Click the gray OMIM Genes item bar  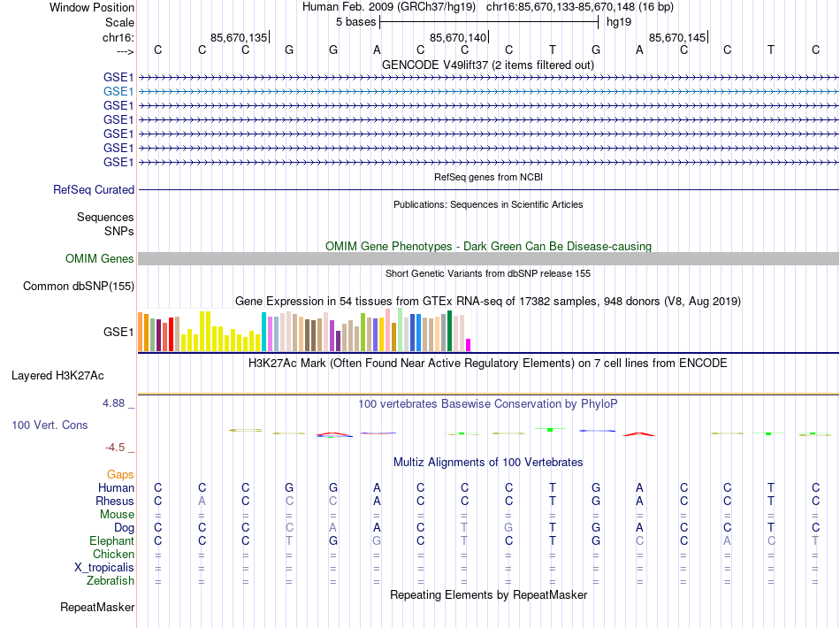(489, 259)
